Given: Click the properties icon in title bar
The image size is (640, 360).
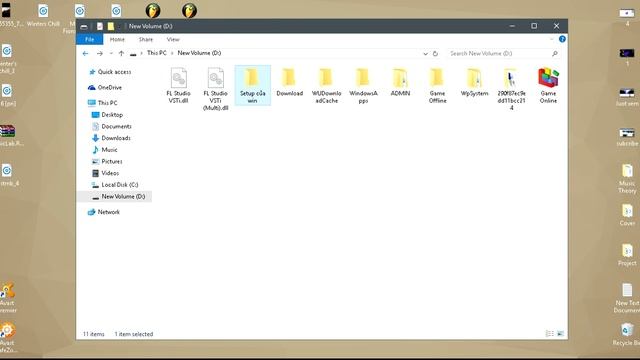Looking at the screenshot, I should 100,26.
